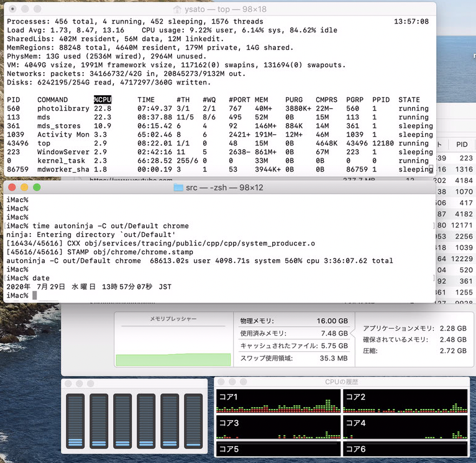Zoom the src zsh terminal with the green button
Viewport: 476px width, 463px height.
(37, 187)
